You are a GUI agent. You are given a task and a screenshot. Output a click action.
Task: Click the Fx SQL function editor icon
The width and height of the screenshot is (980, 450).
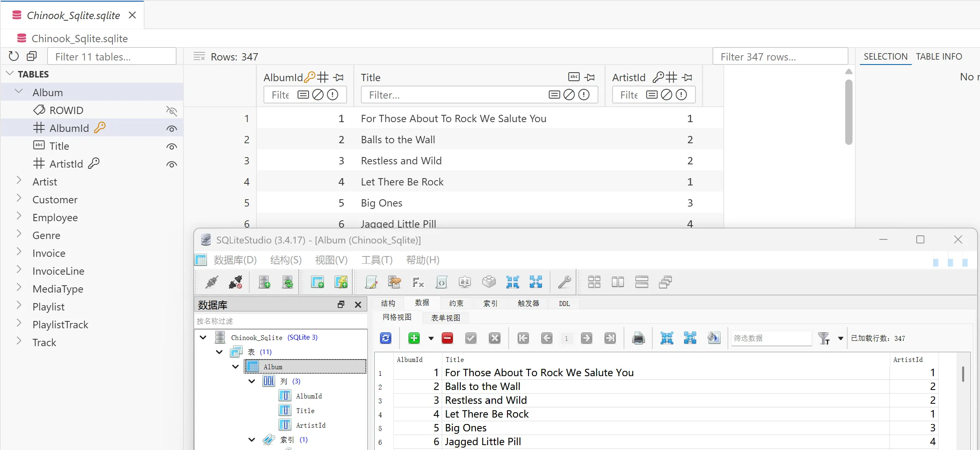[418, 282]
